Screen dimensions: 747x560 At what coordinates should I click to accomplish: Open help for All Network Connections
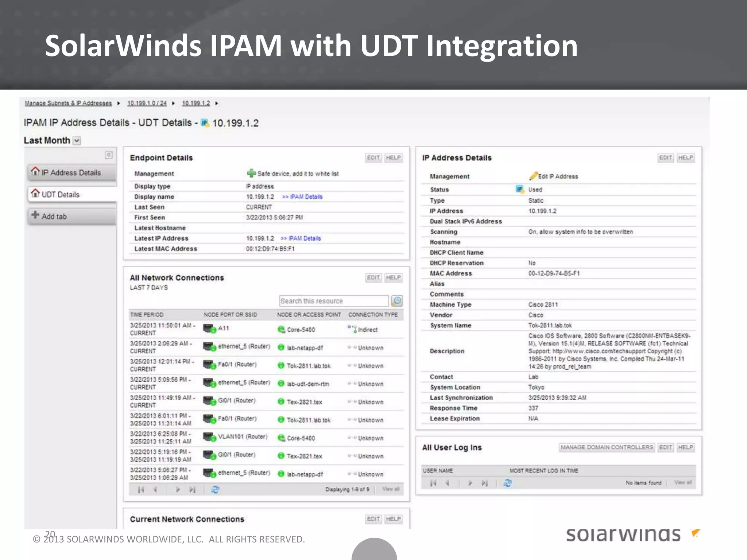393,278
